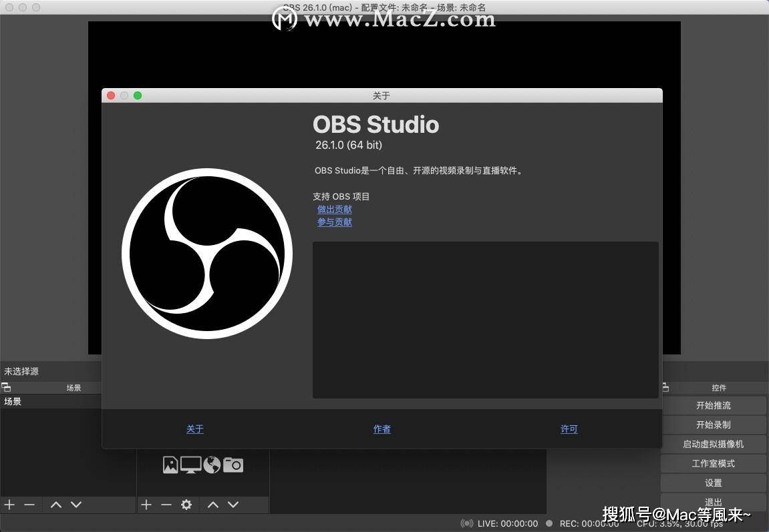The width and height of the screenshot is (769, 532).
Task: Click the version text "26.1.0 (64 bit)"
Action: pyautogui.click(x=349, y=145)
